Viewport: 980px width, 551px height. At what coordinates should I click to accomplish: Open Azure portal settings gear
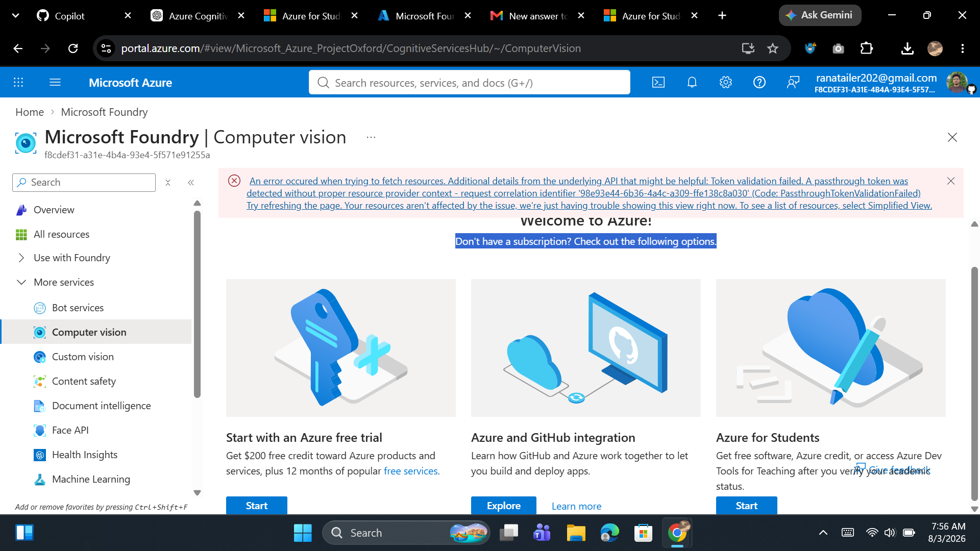click(x=726, y=83)
